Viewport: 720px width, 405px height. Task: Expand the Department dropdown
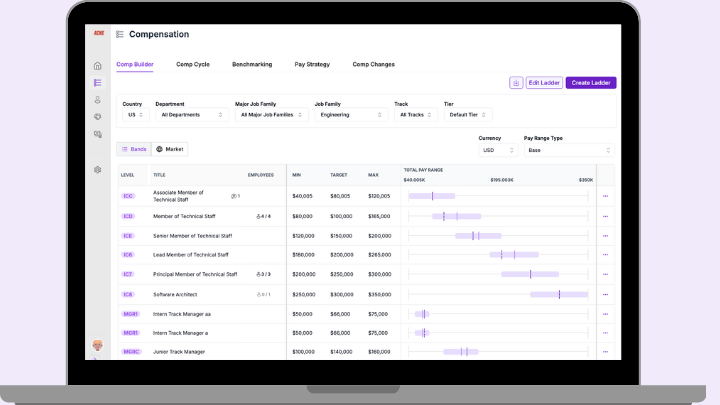tap(192, 115)
